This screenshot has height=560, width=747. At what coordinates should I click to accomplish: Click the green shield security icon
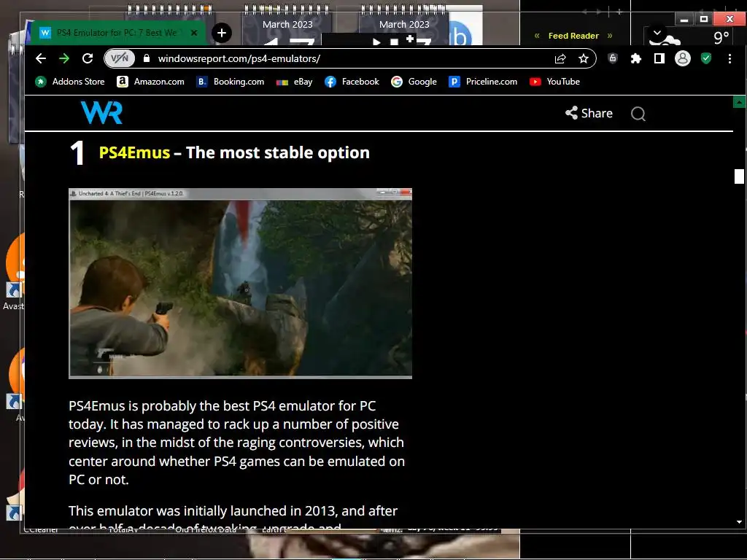pos(706,58)
